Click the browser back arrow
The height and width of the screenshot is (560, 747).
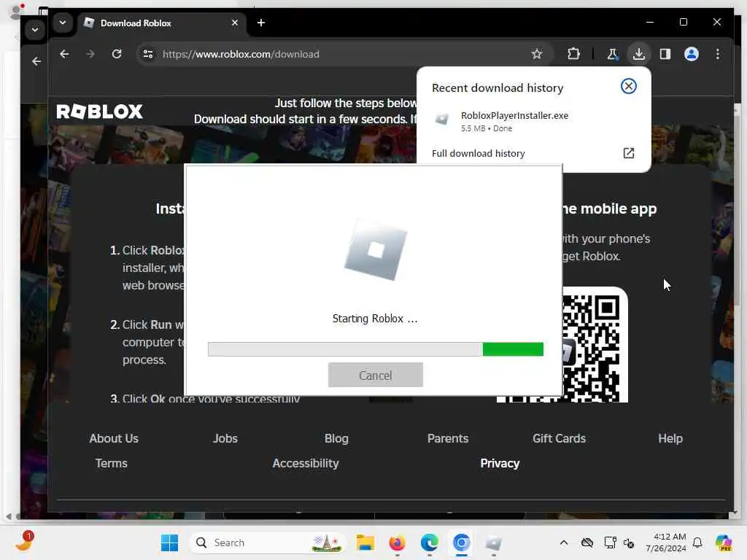[64, 54]
